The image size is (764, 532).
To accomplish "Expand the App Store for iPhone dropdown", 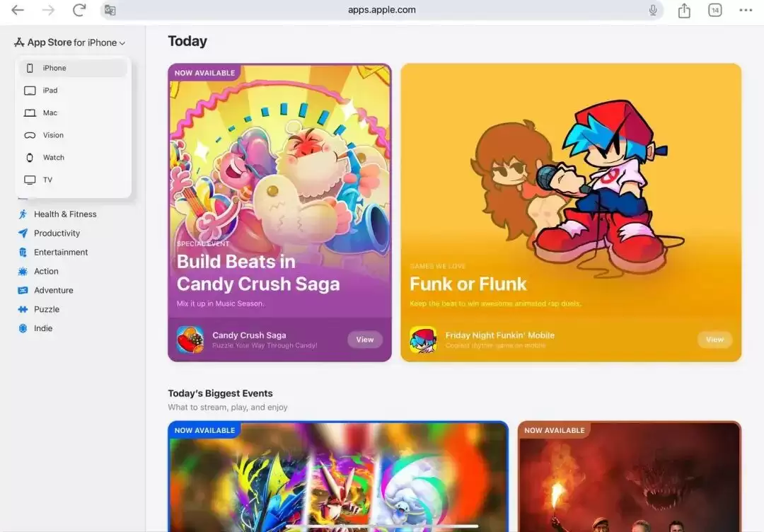I will tap(70, 42).
